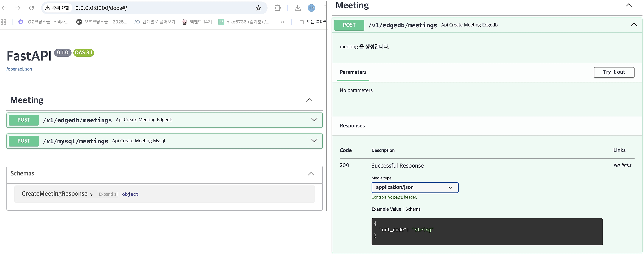Click the browser back arrow icon
The image size is (644, 256).
pyautogui.click(x=4, y=8)
